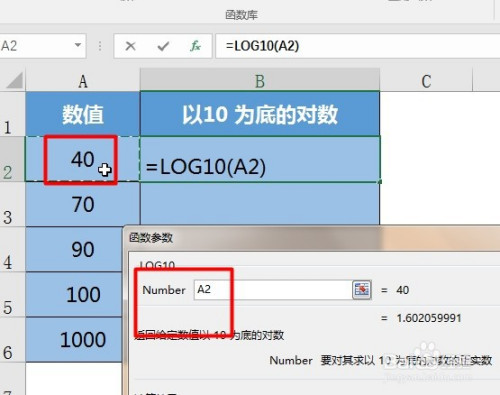Image resolution: width=500 pixels, height=395 pixels.
Task: Select row 5 header
Action: 12,295
